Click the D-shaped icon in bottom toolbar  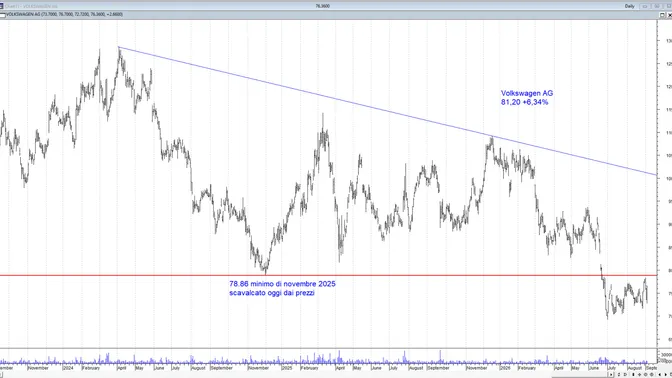pos(625,375)
